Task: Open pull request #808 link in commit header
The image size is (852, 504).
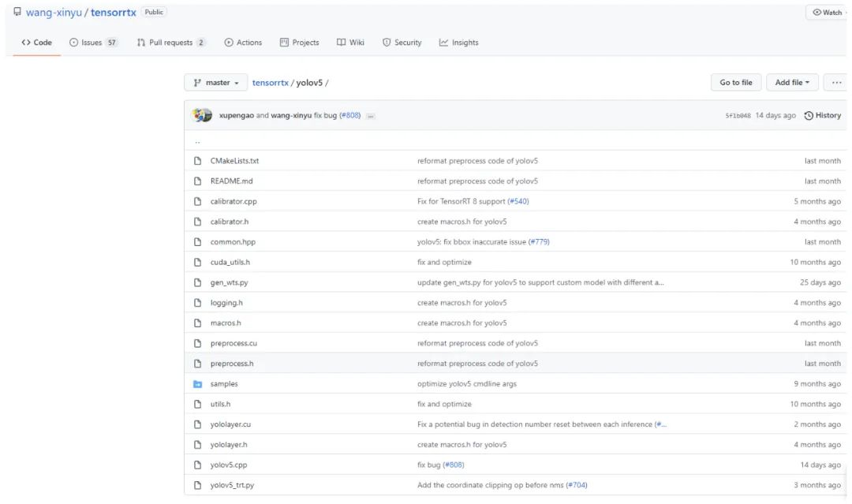Action: coord(349,116)
